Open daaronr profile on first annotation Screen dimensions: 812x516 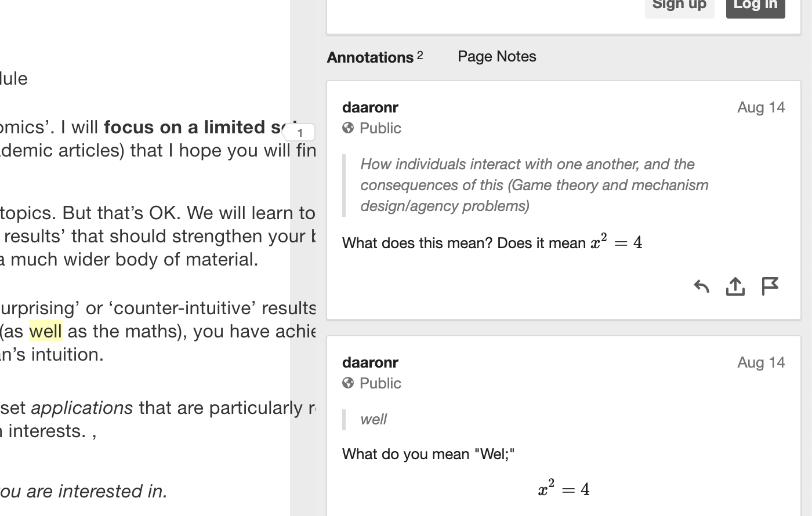pos(370,107)
